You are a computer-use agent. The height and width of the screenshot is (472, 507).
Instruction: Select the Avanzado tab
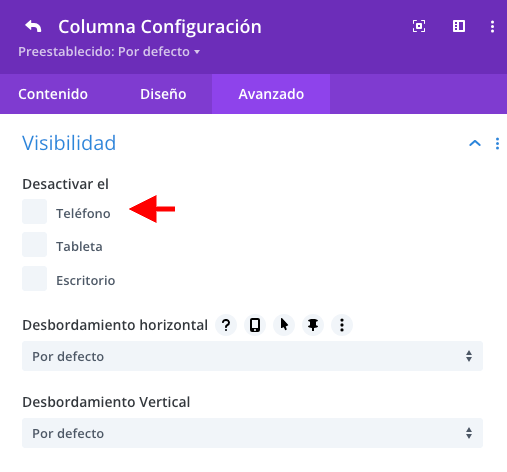(x=271, y=94)
